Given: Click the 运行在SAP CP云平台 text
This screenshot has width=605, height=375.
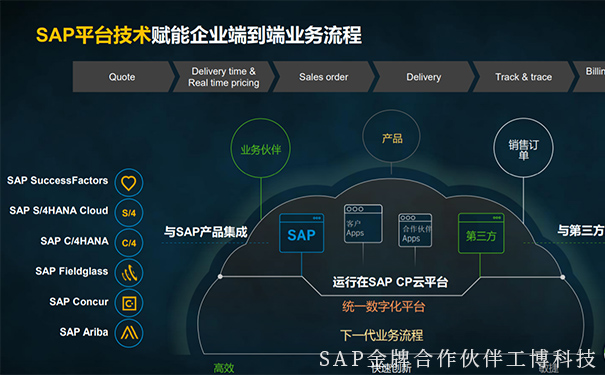Looking at the screenshot, I should pos(390,282).
